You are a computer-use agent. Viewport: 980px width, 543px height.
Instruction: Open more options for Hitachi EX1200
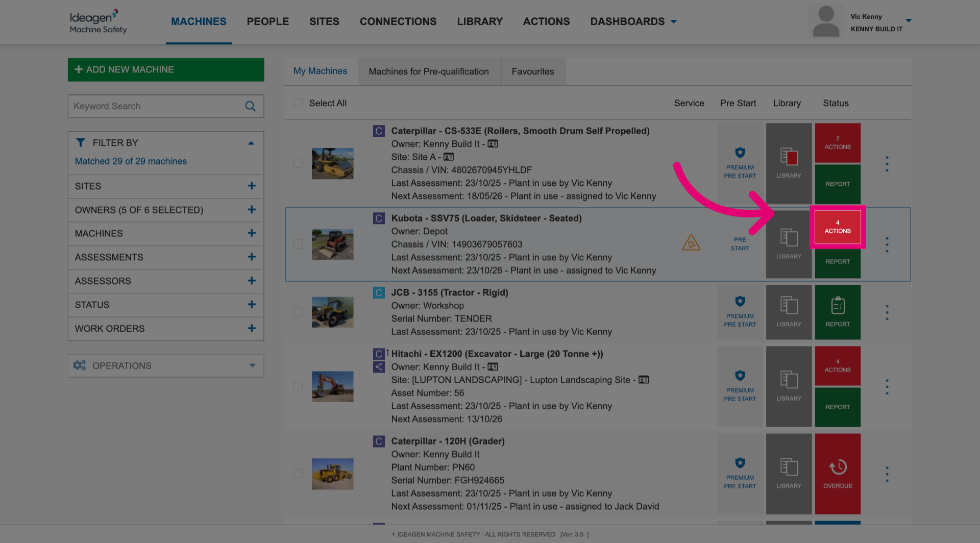(887, 387)
